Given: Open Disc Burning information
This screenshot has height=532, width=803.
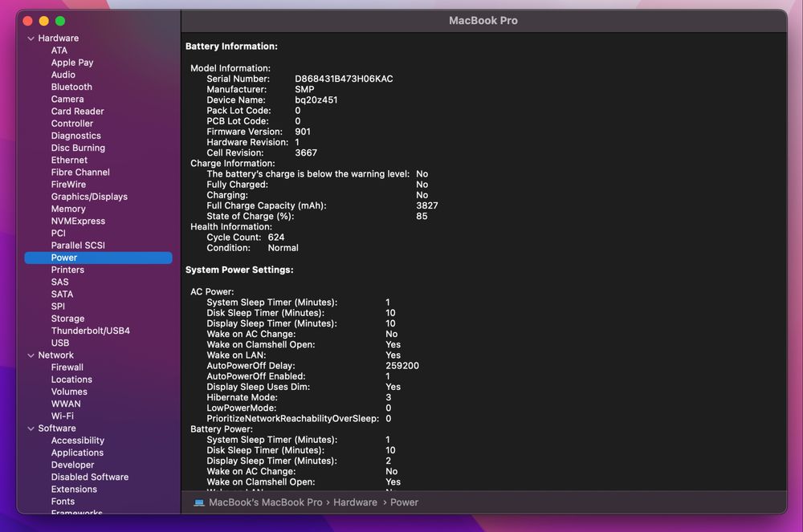Looking at the screenshot, I should (78, 148).
